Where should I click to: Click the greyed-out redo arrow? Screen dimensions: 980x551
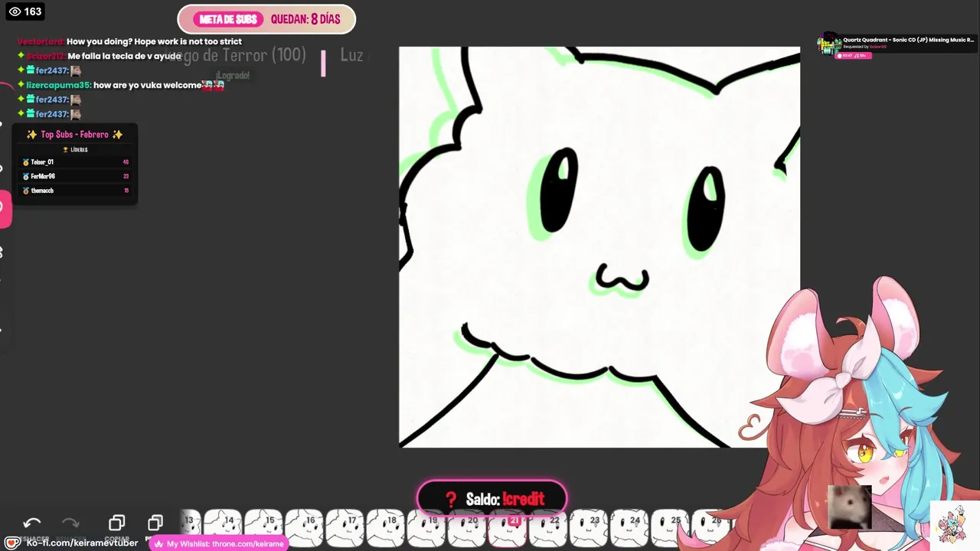(70, 523)
